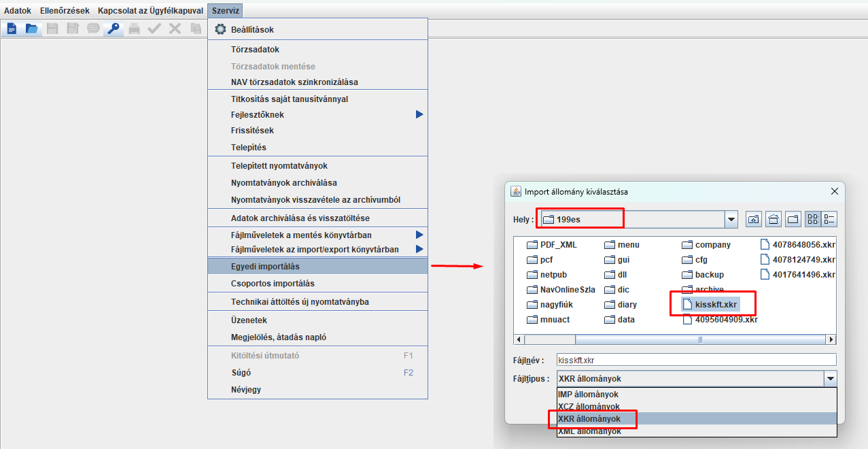Click the Create New Folder icon
868x449 pixels.
793,219
